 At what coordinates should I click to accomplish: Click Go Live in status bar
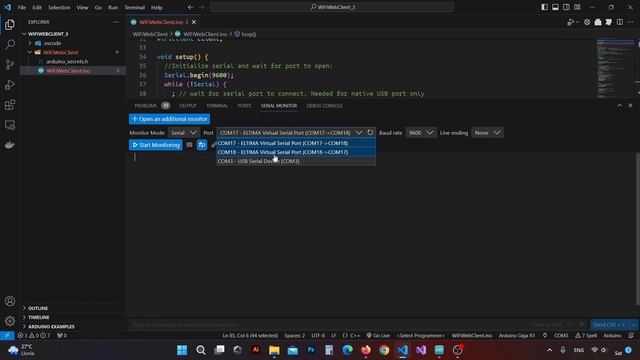click(378, 336)
